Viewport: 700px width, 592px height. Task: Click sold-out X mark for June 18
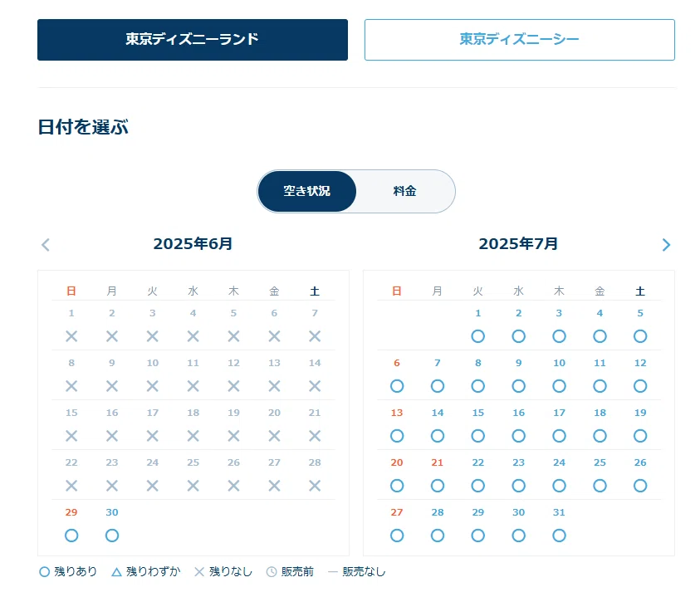click(193, 436)
